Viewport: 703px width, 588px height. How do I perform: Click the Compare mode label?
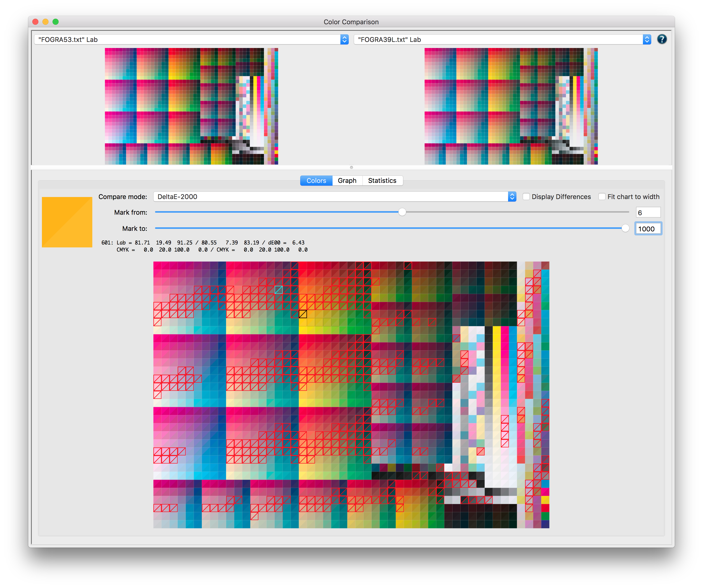click(x=122, y=197)
